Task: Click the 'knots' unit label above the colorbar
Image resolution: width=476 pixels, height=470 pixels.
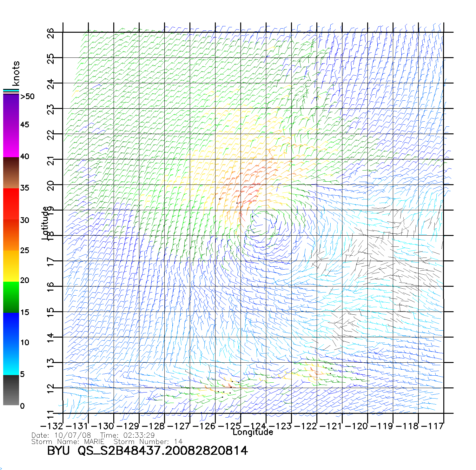Action: (16, 73)
